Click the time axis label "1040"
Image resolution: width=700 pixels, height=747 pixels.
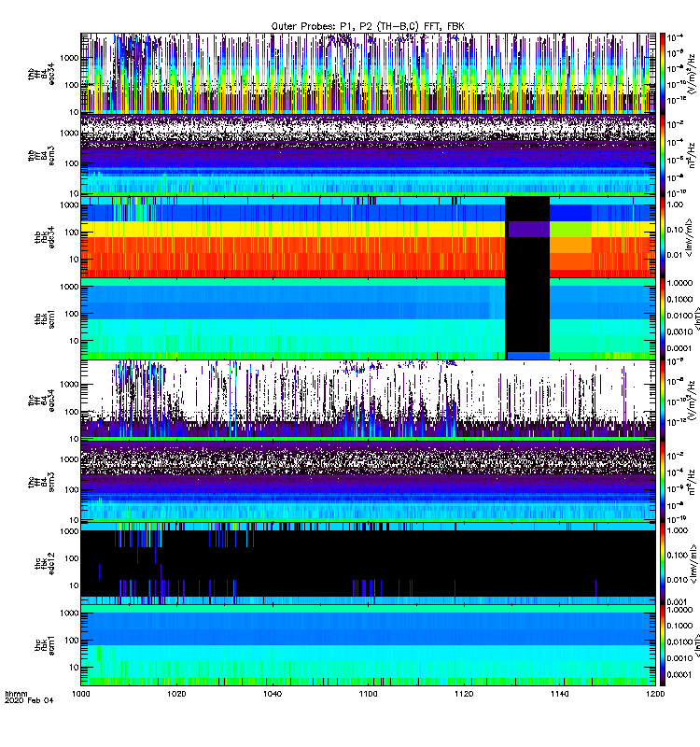272,694
